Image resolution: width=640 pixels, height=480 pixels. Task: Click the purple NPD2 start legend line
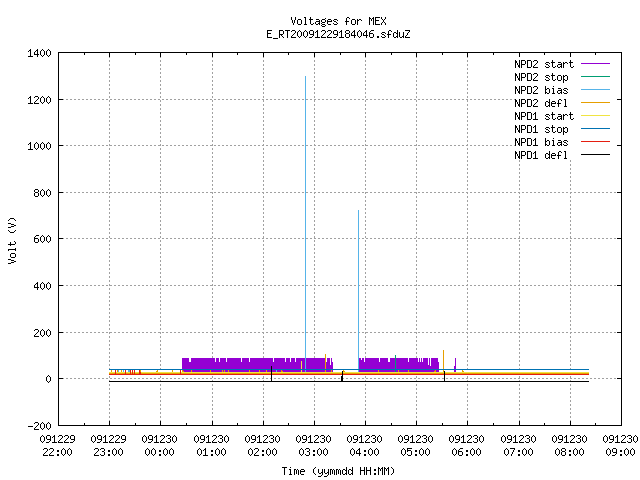tap(595, 64)
